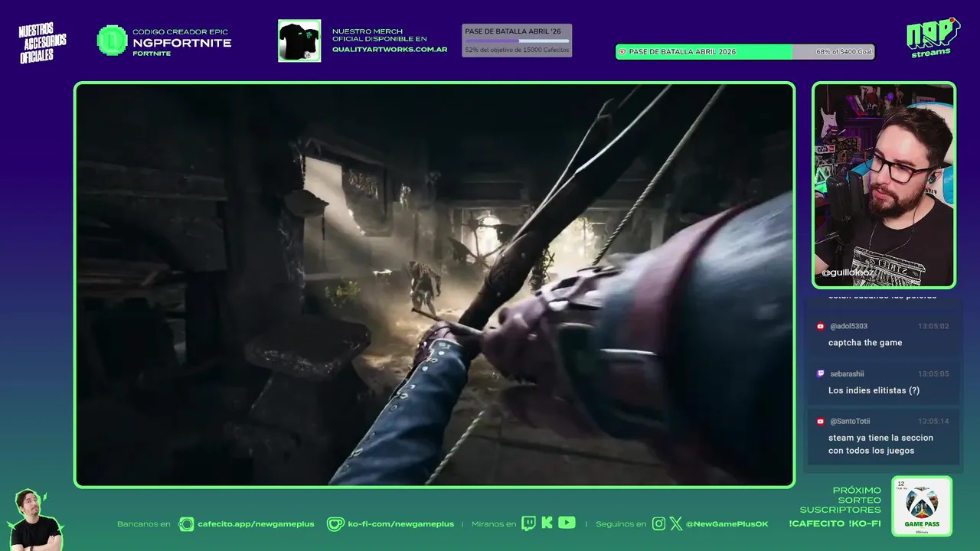
Task: Click the 'Bancanos en' label
Action: pos(144,524)
